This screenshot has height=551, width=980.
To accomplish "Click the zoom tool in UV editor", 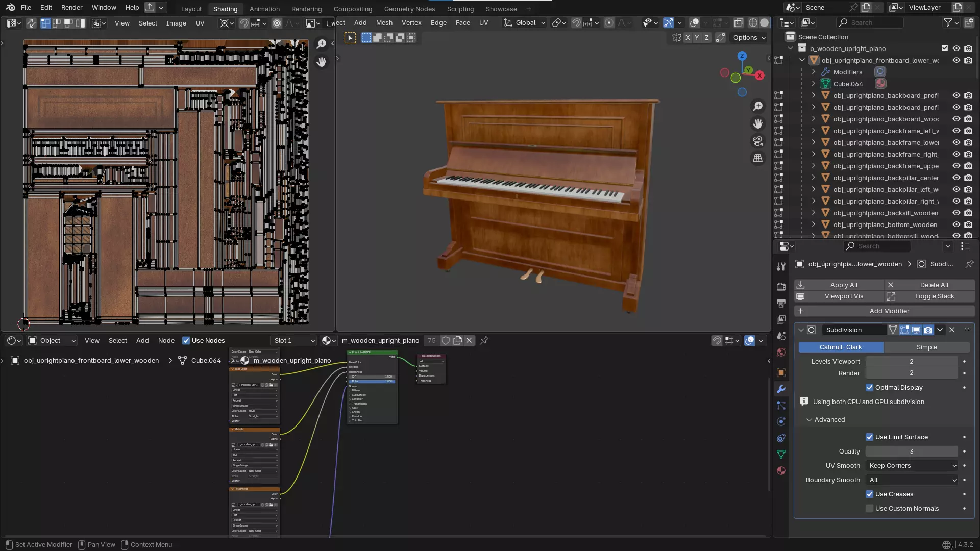I will pos(321,44).
